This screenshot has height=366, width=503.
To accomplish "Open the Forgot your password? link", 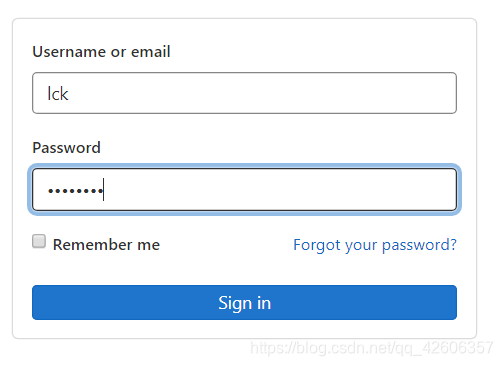I will (x=375, y=245).
